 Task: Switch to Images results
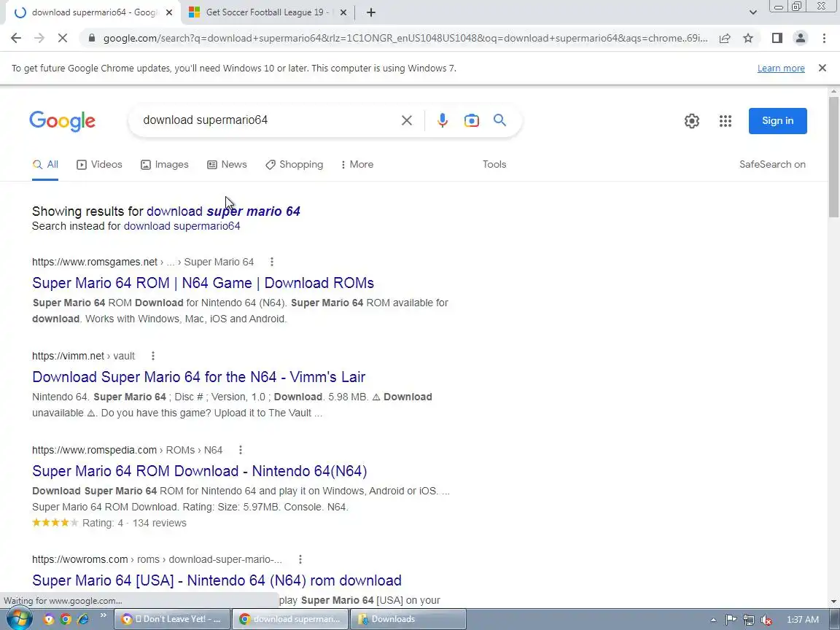[x=165, y=165]
